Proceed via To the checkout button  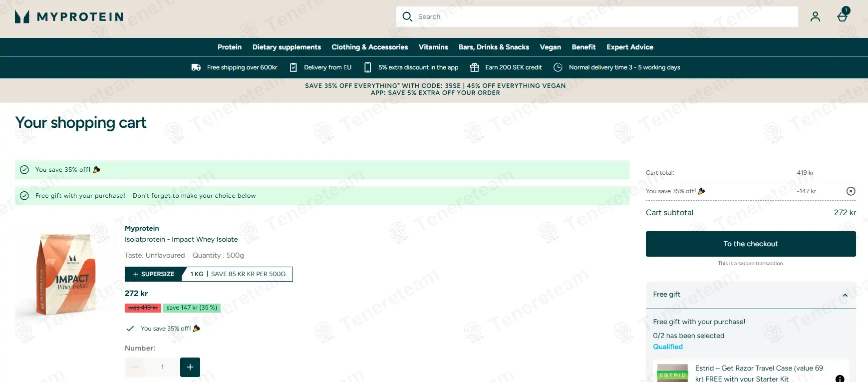[751, 244]
